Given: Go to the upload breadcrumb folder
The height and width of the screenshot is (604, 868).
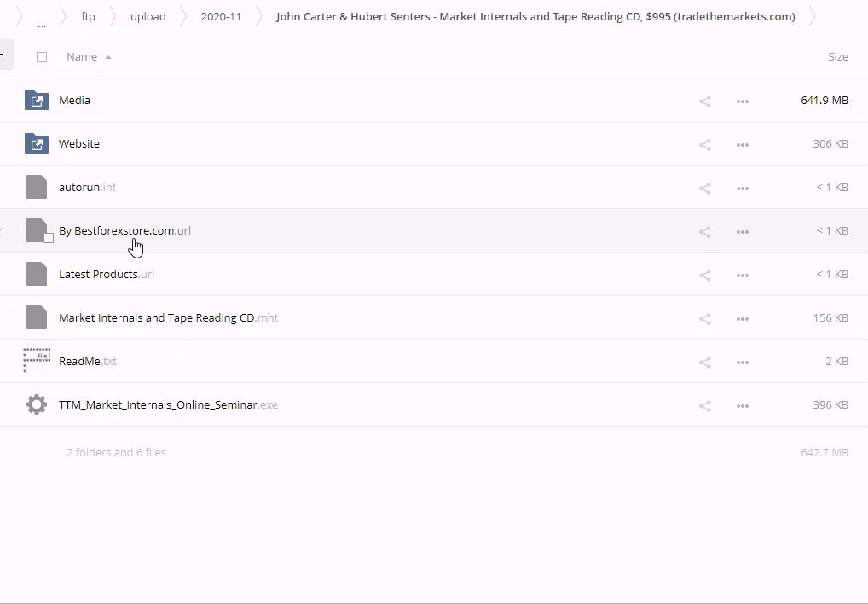Looking at the screenshot, I should click(148, 16).
